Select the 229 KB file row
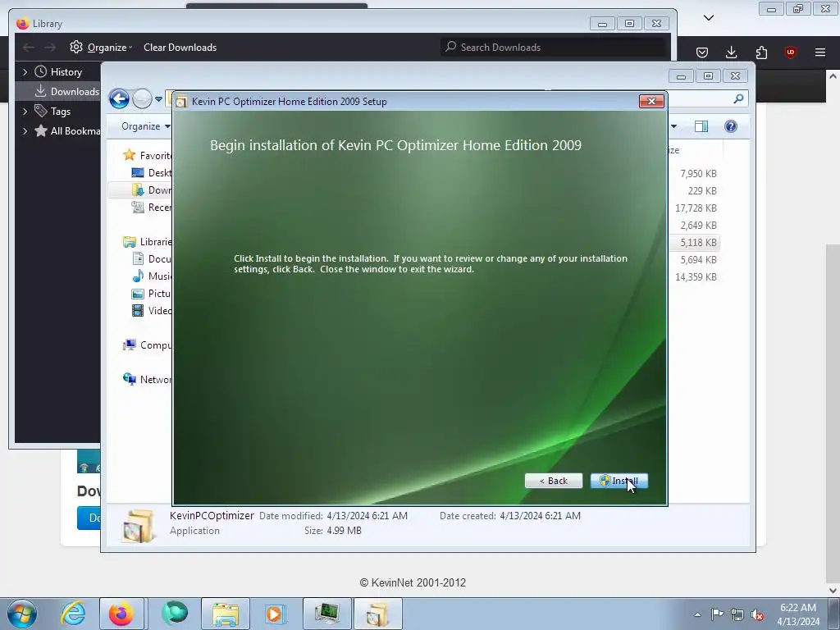 click(x=694, y=190)
